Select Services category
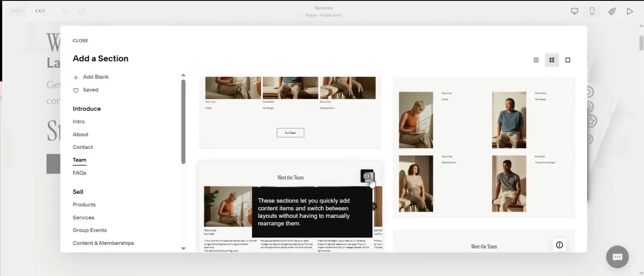 [84, 218]
